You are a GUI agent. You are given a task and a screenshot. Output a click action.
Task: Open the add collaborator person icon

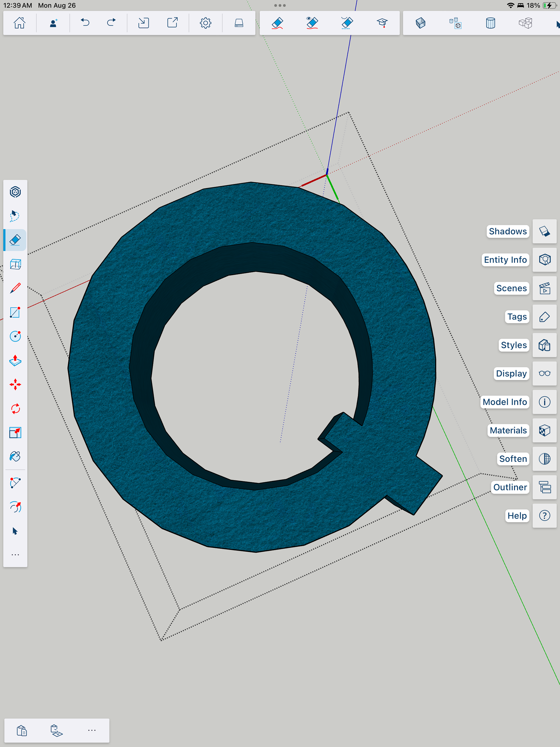(x=53, y=23)
